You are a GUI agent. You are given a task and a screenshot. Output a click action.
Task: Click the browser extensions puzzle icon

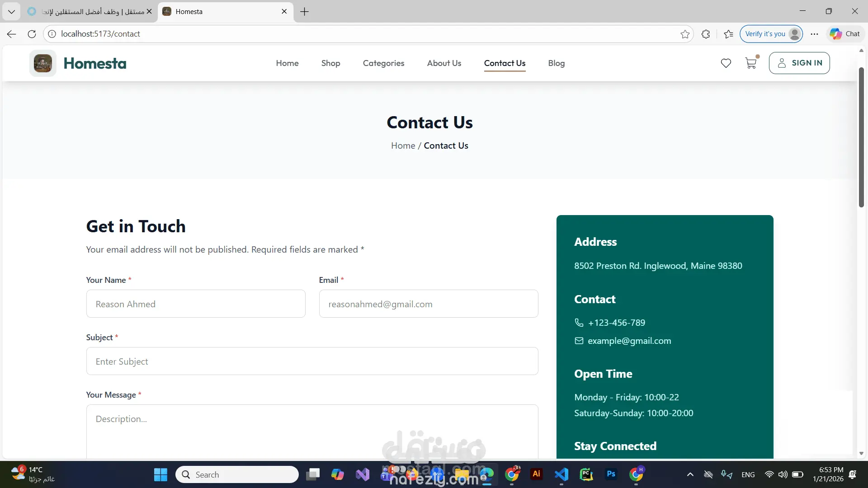(705, 34)
